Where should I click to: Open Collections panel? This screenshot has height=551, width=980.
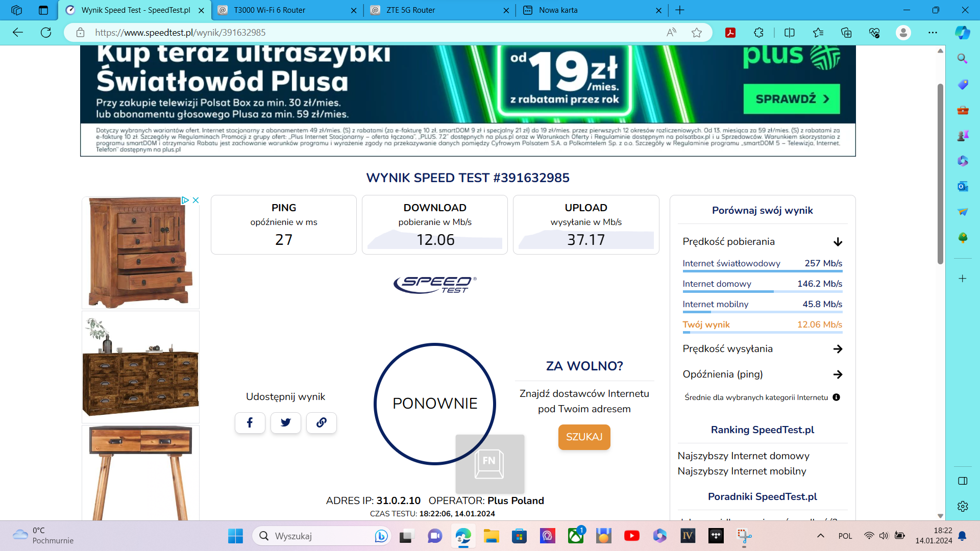[846, 33]
